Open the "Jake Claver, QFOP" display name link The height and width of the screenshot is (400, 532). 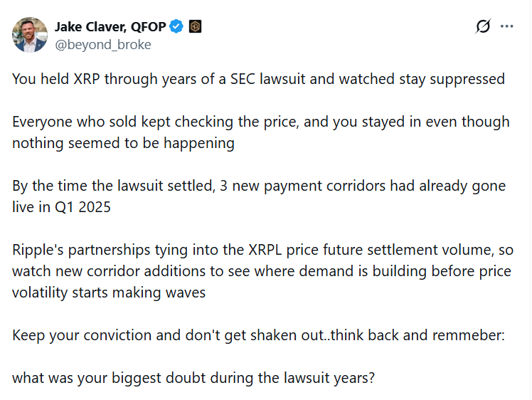pyautogui.click(x=110, y=27)
